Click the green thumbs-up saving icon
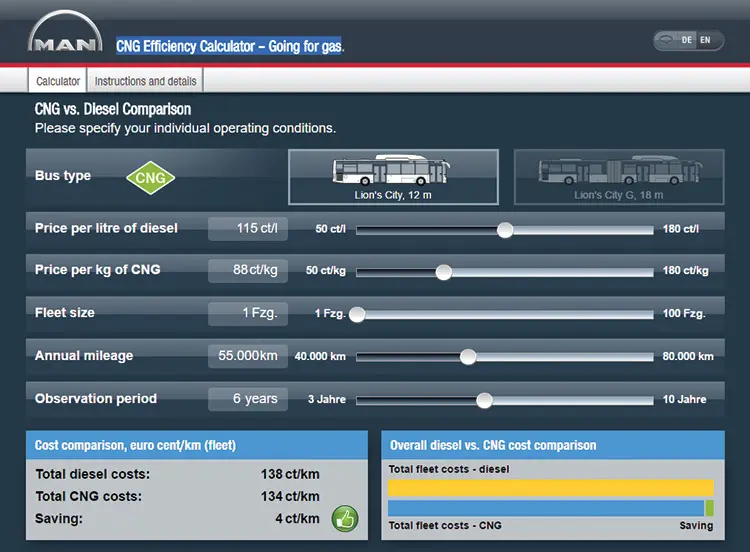 point(345,519)
